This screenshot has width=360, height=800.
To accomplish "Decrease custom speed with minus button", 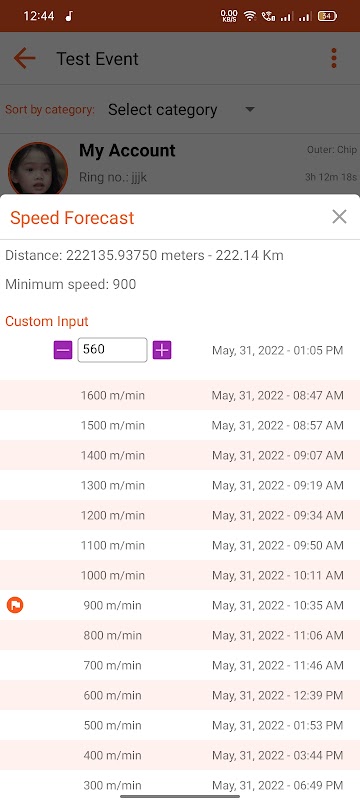I will pos(63,351).
